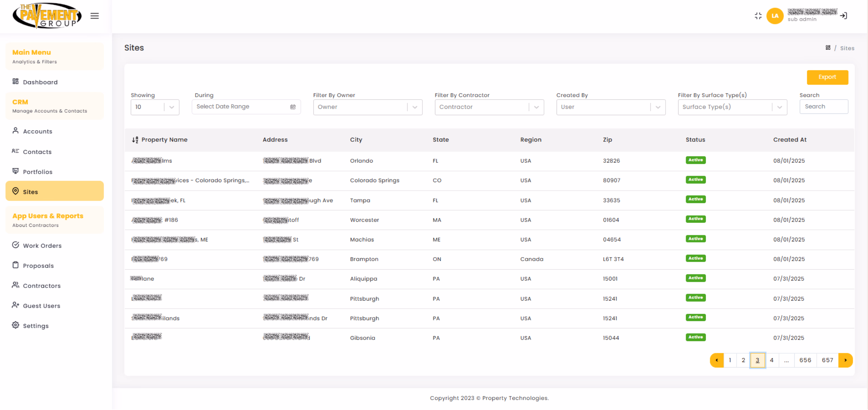Open the Created By User dropdown

(611, 107)
